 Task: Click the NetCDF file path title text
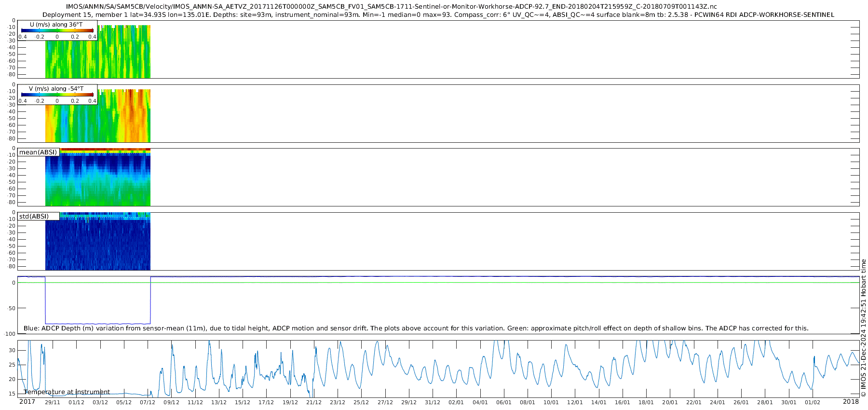click(391, 7)
